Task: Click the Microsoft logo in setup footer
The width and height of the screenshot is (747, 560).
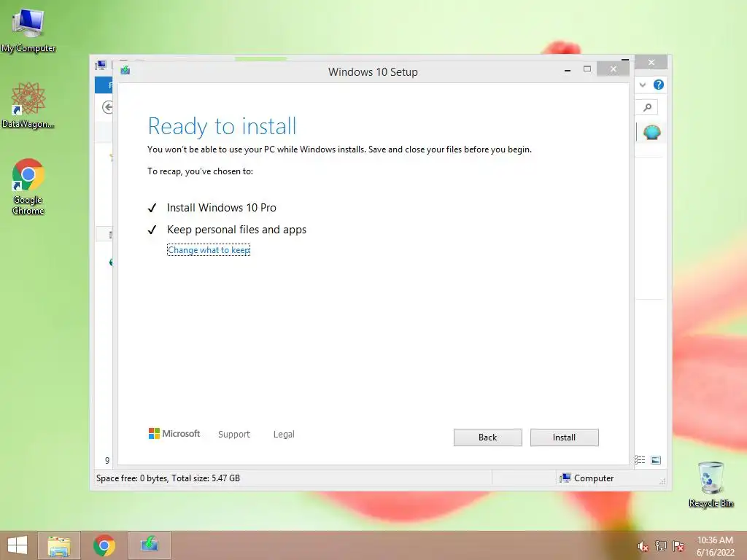Action: click(x=174, y=433)
